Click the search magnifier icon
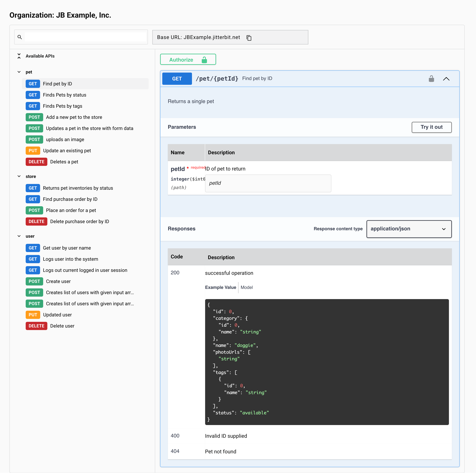This screenshot has height=473, width=476. 20,37
